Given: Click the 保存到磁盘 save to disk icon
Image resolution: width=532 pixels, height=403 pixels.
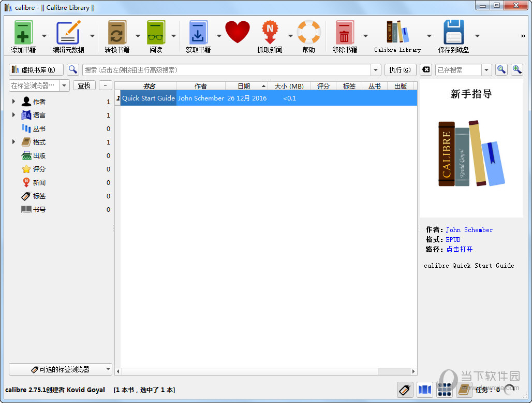Looking at the screenshot, I should pos(454,32).
